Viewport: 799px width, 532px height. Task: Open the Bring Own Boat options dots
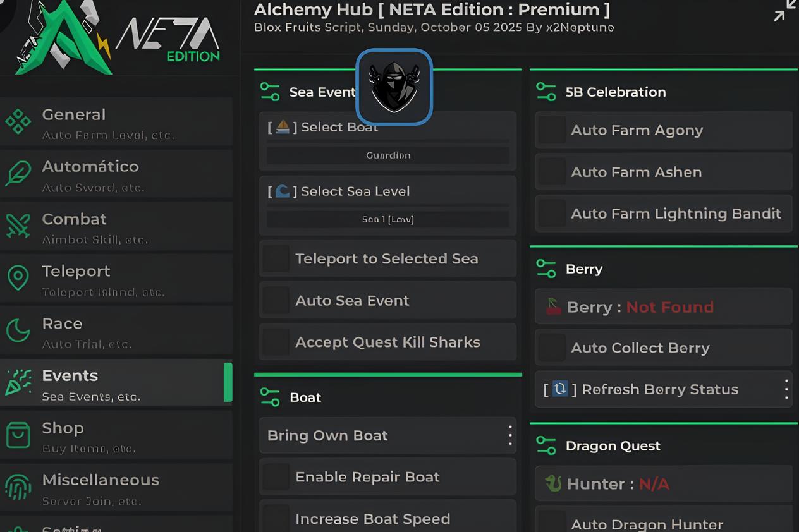[x=509, y=435]
